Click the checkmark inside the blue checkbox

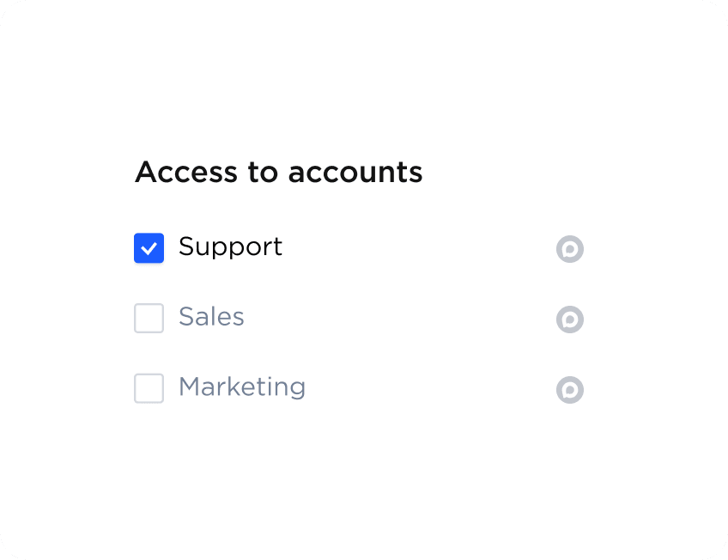pyautogui.click(x=149, y=248)
